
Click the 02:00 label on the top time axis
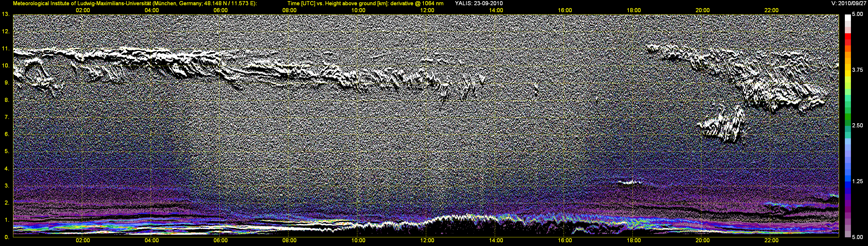[82, 10]
